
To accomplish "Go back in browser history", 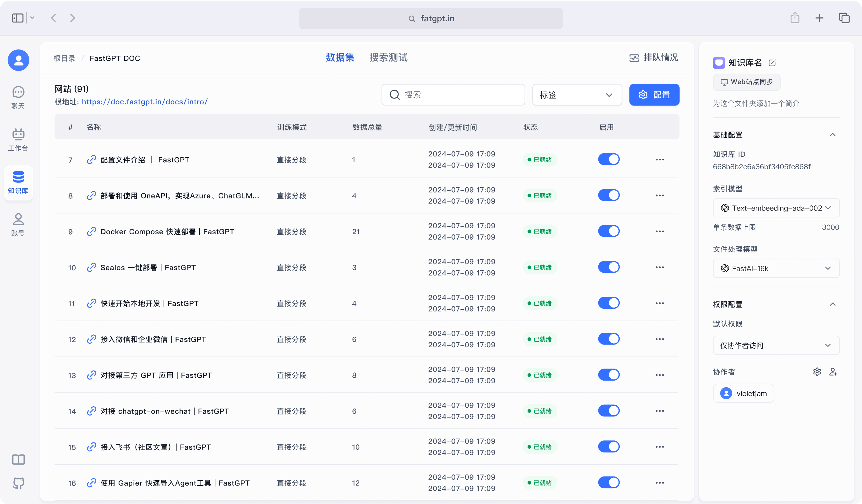I will click(x=54, y=18).
